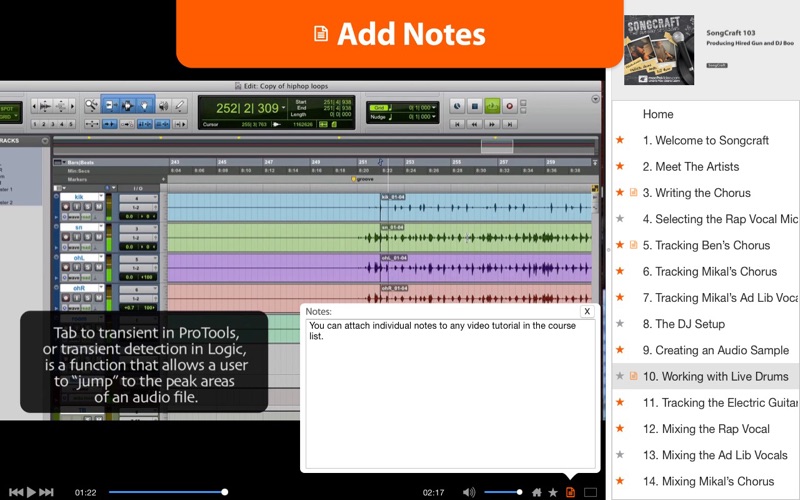Open 7. Tracking Mikal's Ad Lib Vocals

click(720, 298)
